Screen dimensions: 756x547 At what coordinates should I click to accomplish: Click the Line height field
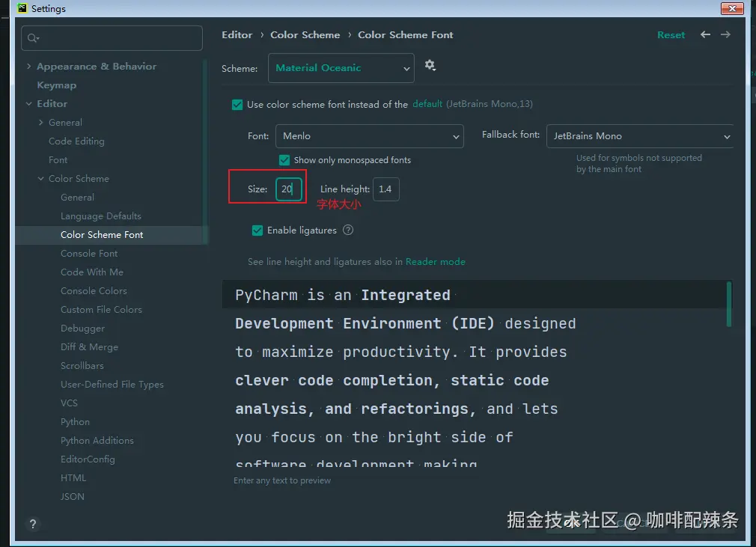pyautogui.click(x=385, y=189)
